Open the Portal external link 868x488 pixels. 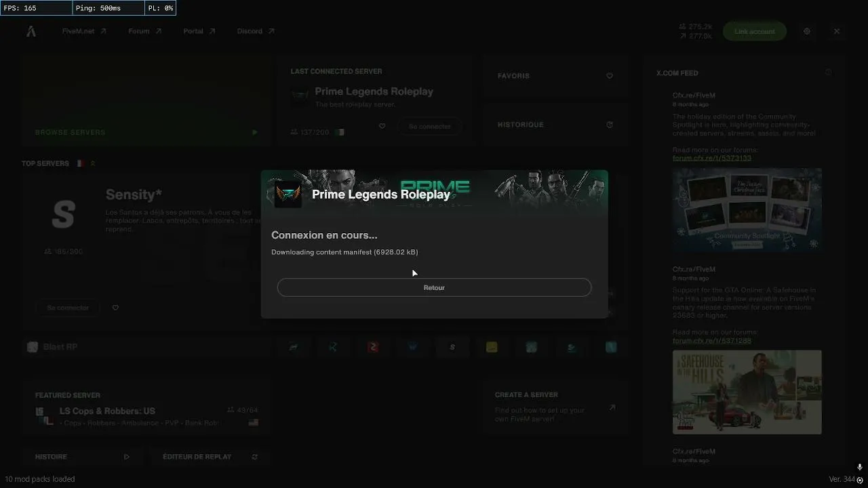(199, 31)
